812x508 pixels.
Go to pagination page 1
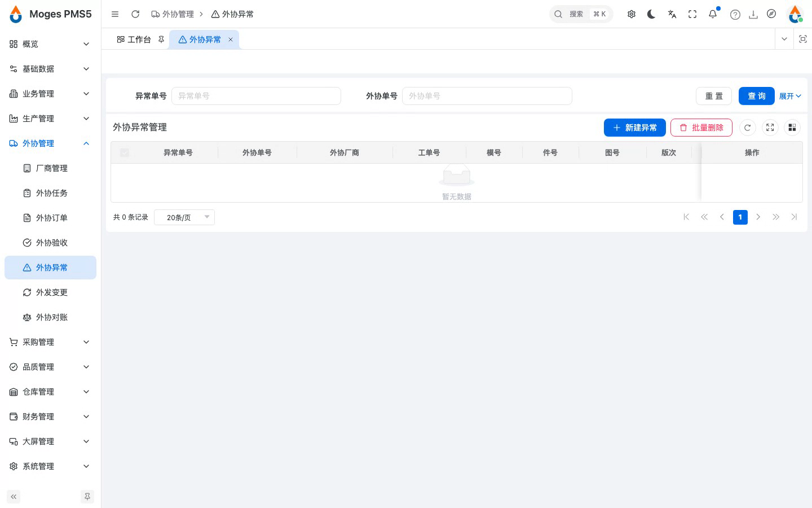pyautogui.click(x=740, y=217)
